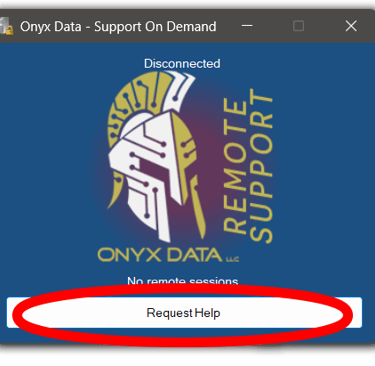Screen dimensions: 375x366
Task: Click the disabled maximize button
Action: coord(298,26)
